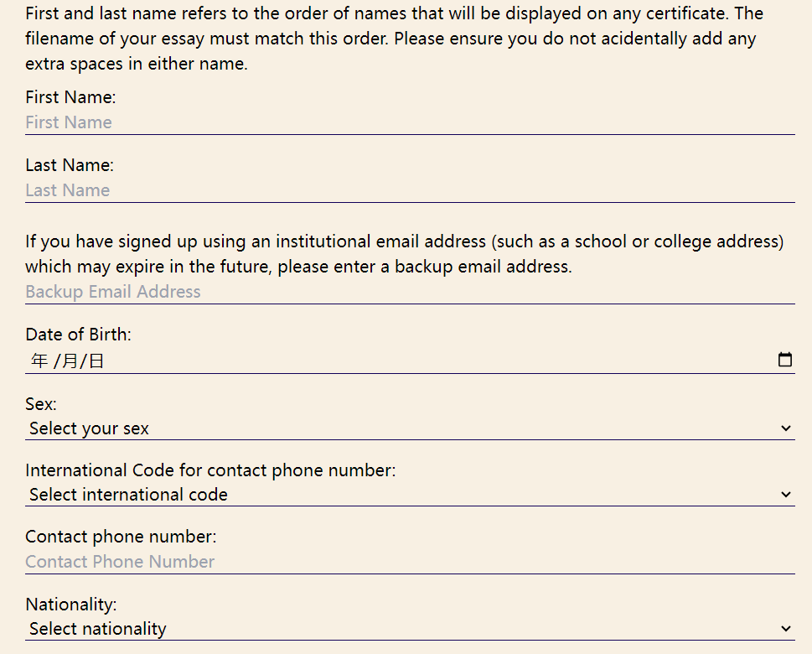Click the Last Name input field
The height and width of the screenshot is (654, 812).
coord(409,190)
